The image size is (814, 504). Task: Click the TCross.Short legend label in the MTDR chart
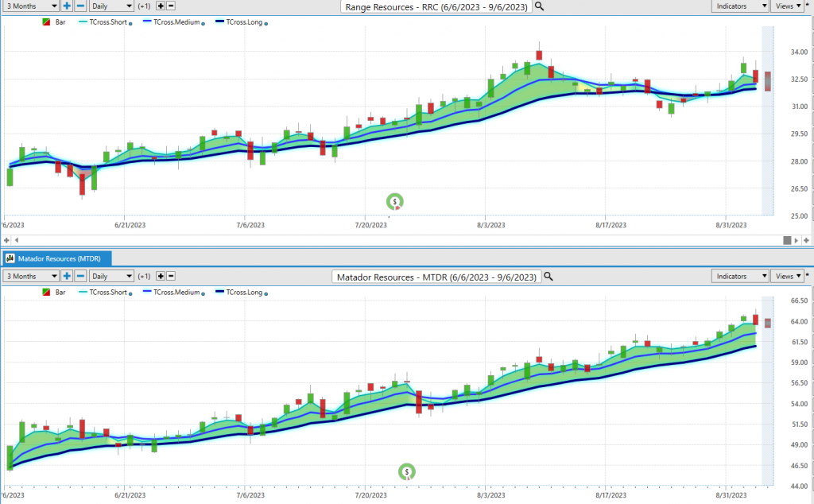point(108,293)
